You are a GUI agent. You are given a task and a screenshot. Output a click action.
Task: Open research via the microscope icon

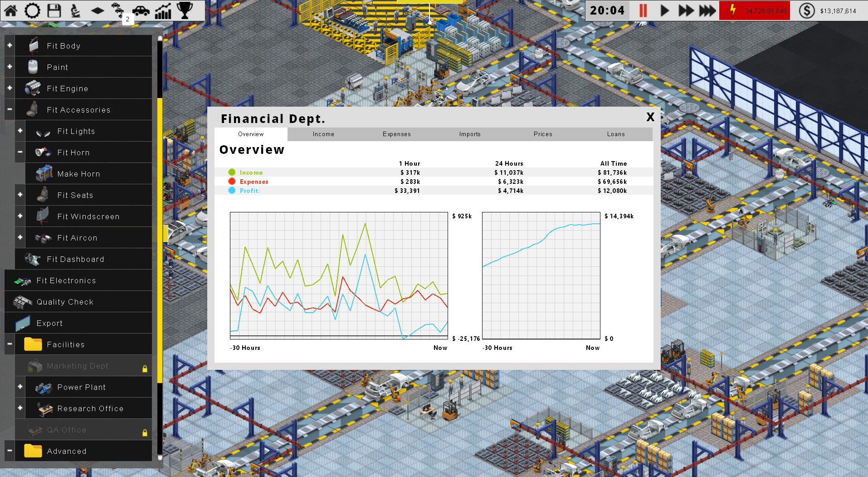tap(75, 10)
